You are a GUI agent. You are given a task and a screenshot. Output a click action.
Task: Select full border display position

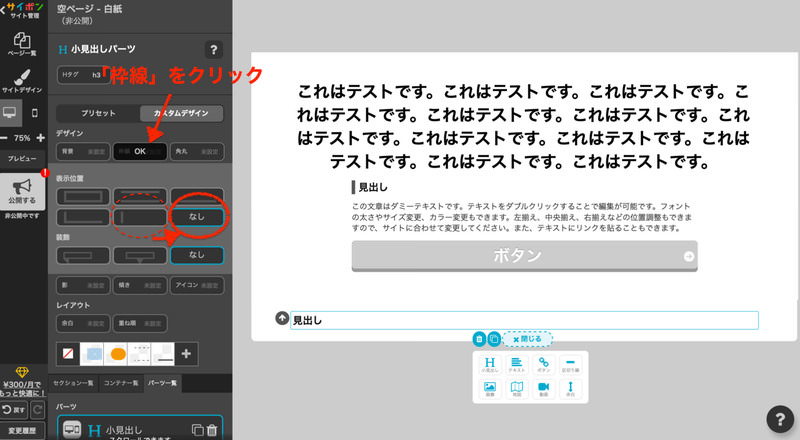[x=83, y=197]
